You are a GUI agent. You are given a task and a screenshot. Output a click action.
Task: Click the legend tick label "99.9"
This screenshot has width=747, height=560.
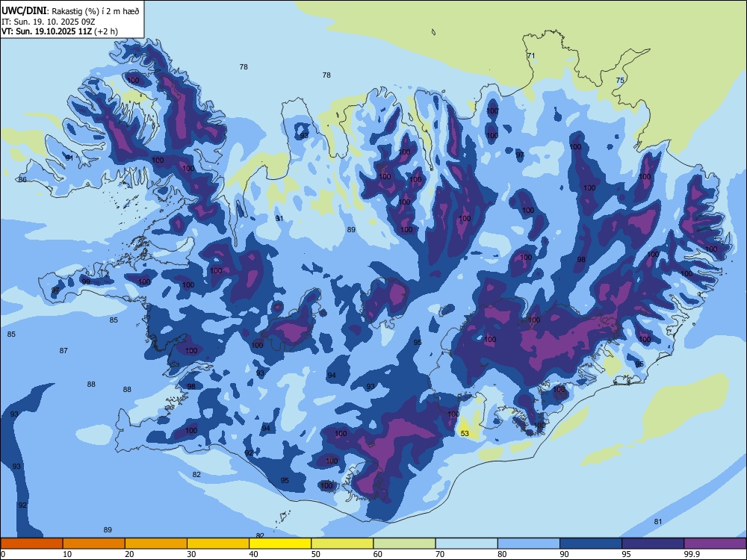point(692,554)
